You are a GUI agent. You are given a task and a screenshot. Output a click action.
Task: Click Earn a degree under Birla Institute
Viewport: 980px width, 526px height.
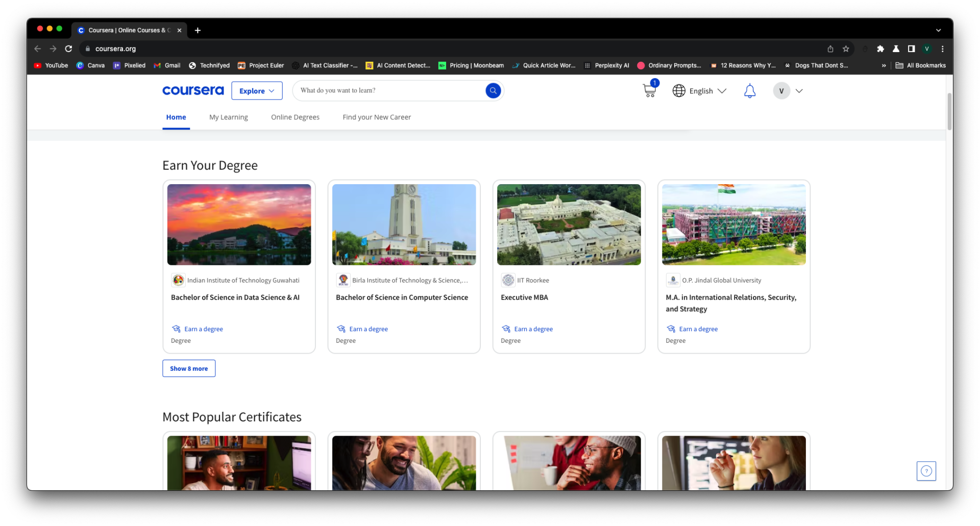pyautogui.click(x=368, y=329)
